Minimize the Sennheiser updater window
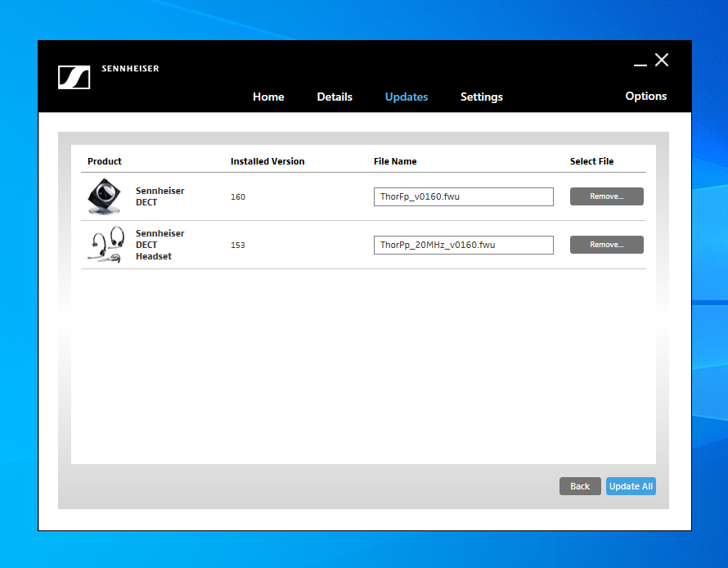Screen dimensions: 728x568 pos(640,65)
